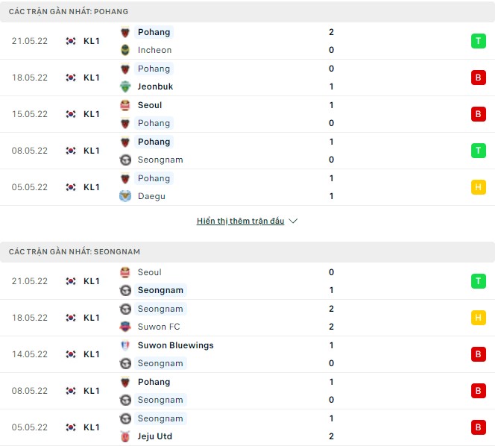This screenshot has width=504, height=446.
Task: Click the yellow H badge for Seongnam vs Suwon FC
Action: [x=478, y=318]
